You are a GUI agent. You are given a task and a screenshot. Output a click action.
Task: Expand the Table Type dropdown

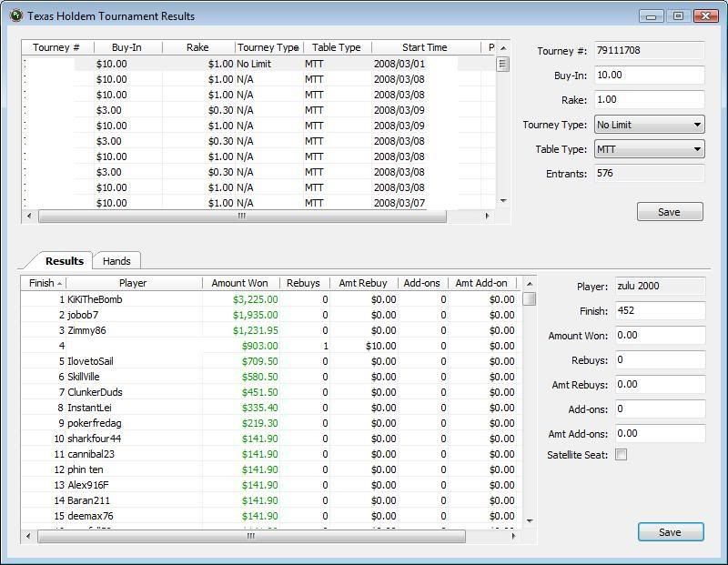point(649,149)
